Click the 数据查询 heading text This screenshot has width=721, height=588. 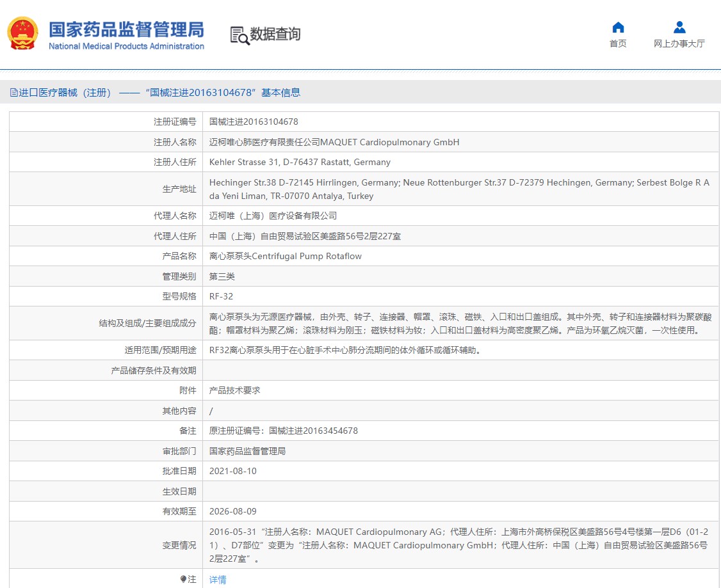click(x=275, y=34)
